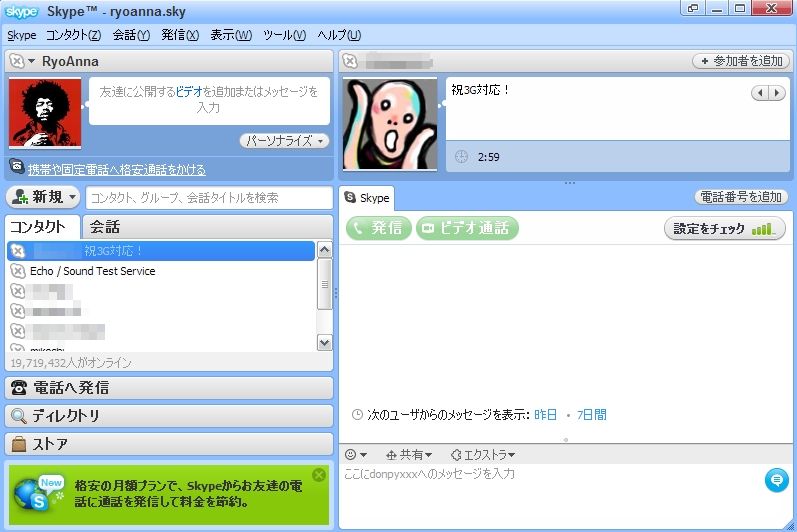
Task: Click the status icon of selected contact
Action: pos(18,251)
